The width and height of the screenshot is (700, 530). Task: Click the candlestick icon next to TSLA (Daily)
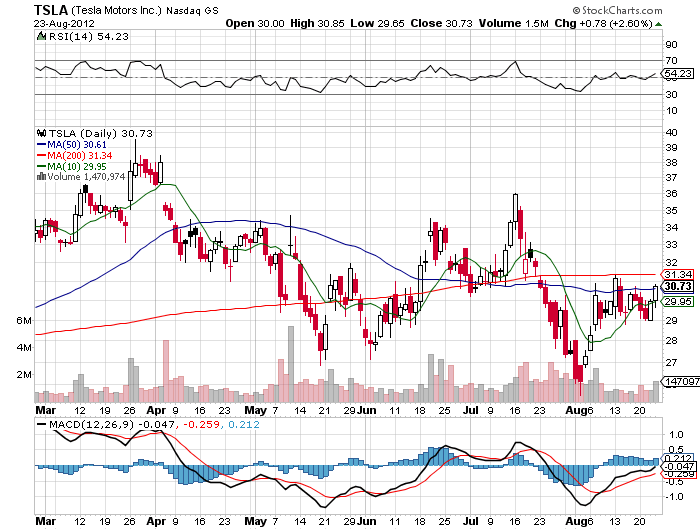42,133
